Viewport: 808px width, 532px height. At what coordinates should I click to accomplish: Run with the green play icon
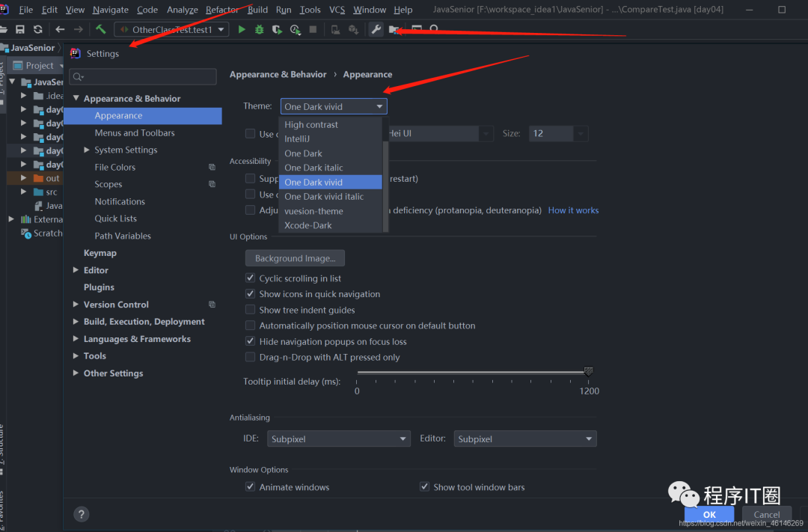[x=242, y=29]
